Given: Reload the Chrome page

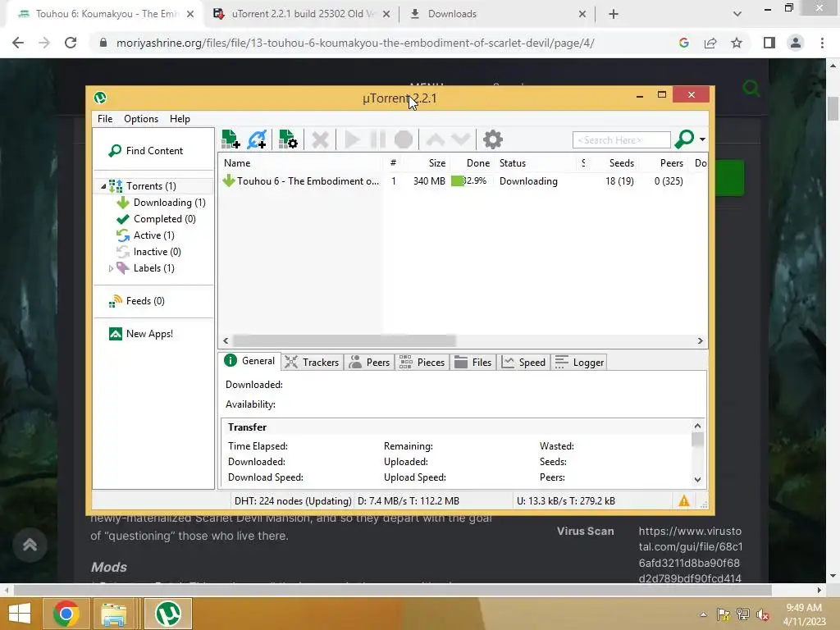Looking at the screenshot, I should (x=71, y=43).
